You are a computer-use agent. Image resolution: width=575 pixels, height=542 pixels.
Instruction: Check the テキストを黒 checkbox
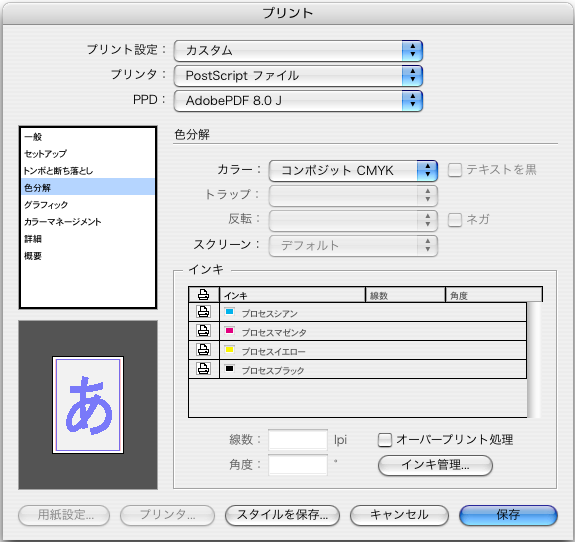(455, 170)
